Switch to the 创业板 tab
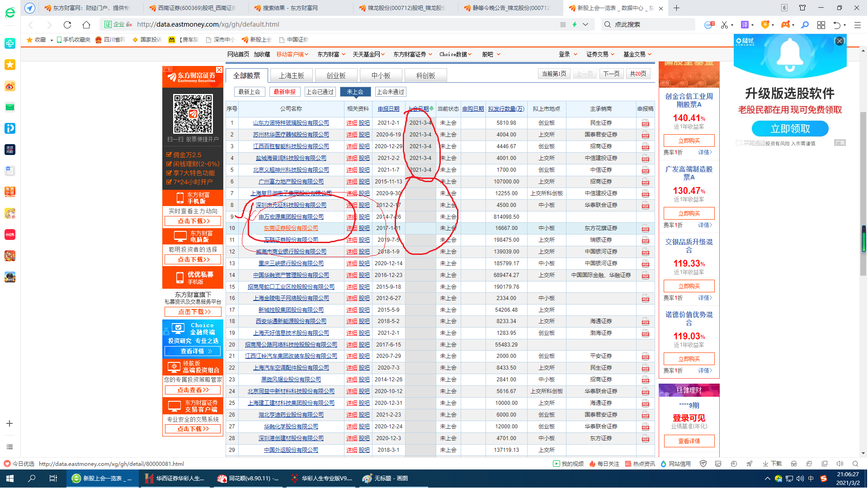 pyautogui.click(x=336, y=75)
